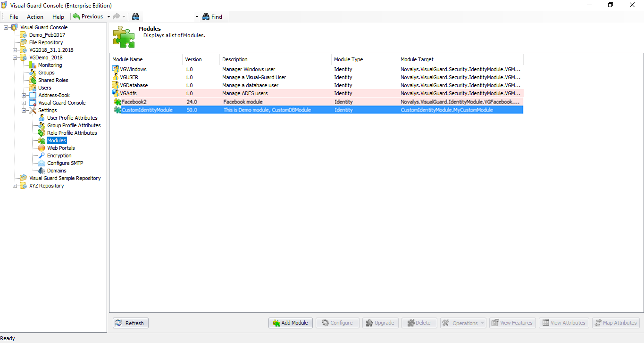Open Encryption using its key icon
This screenshot has width=644, height=343.
42,155
